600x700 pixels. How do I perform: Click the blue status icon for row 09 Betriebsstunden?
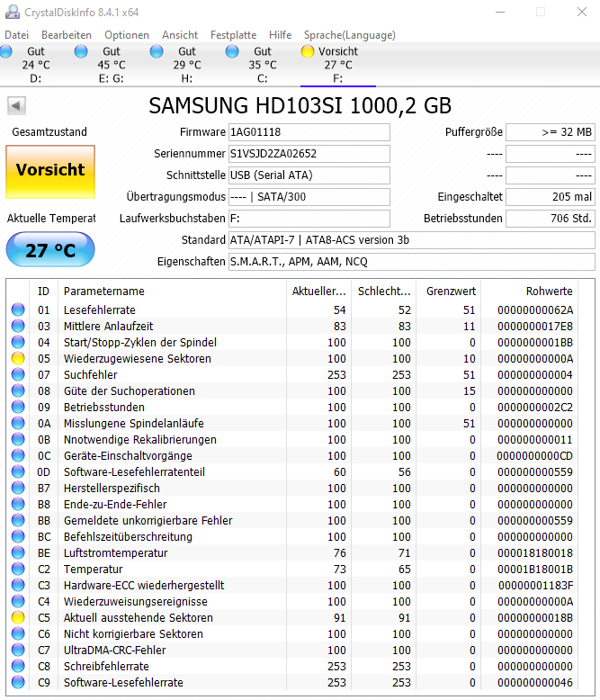(x=18, y=407)
